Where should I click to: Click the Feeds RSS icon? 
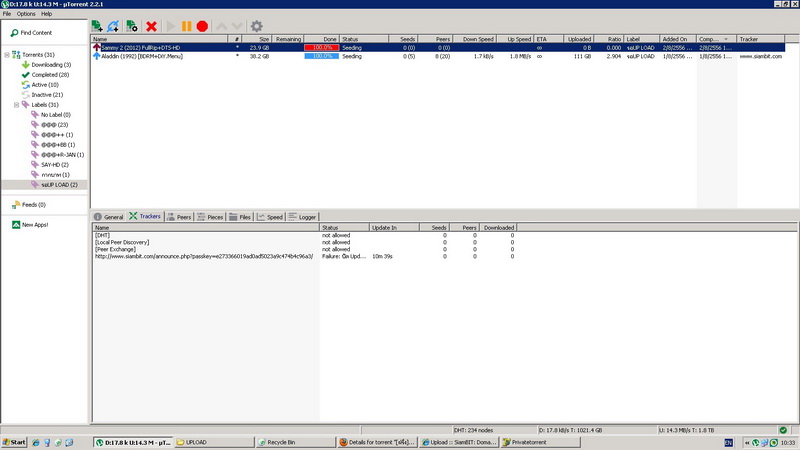pyautogui.click(x=16, y=205)
